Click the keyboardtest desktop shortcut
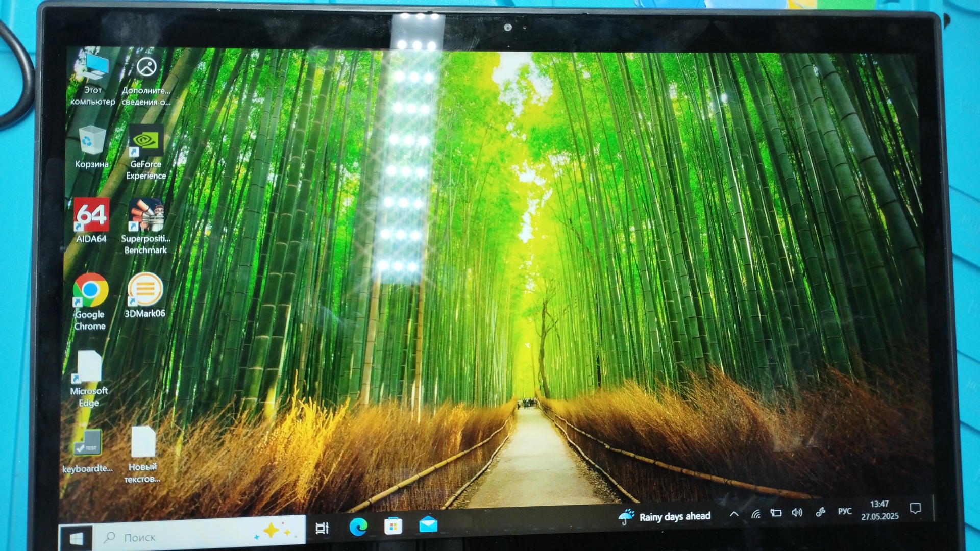This screenshot has width=980, height=551. coord(88,443)
